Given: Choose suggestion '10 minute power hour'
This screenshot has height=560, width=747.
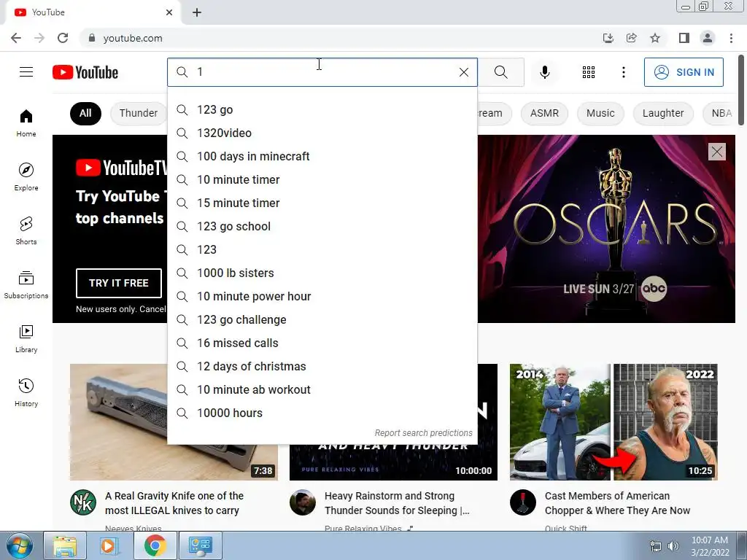Looking at the screenshot, I should 322,297.
